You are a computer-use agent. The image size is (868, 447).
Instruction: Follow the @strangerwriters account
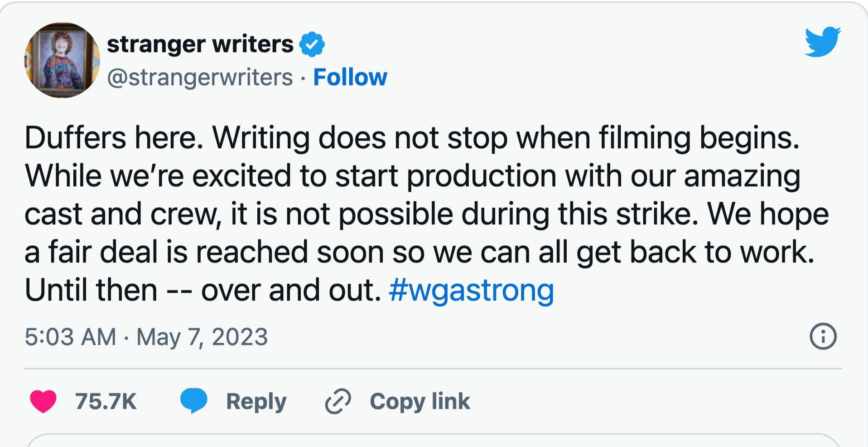tap(350, 77)
